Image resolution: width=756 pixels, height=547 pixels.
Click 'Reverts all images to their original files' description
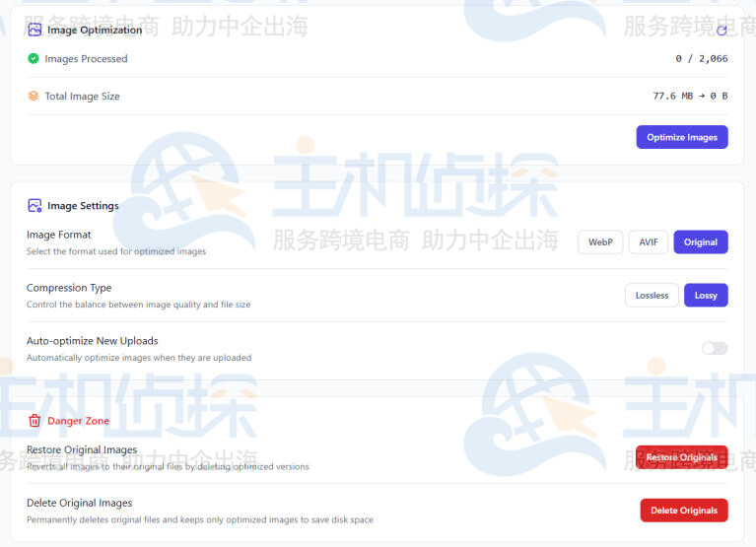pyautogui.click(x=168, y=466)
